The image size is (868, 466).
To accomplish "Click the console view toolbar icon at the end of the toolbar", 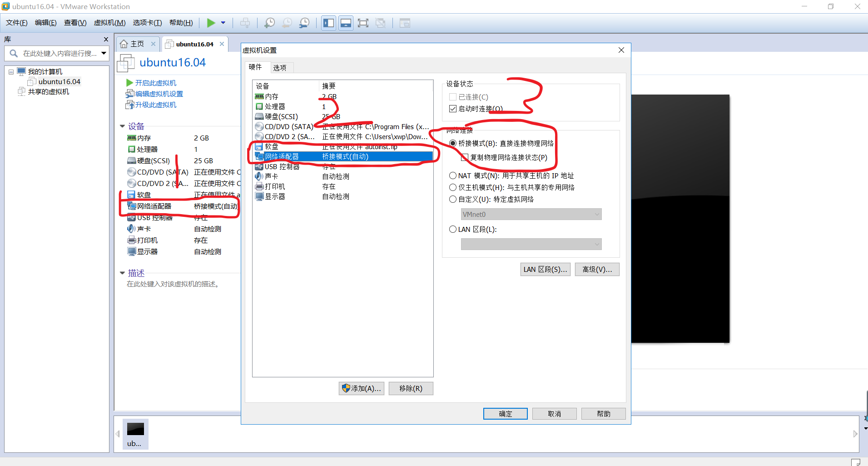I will [405, 23].
